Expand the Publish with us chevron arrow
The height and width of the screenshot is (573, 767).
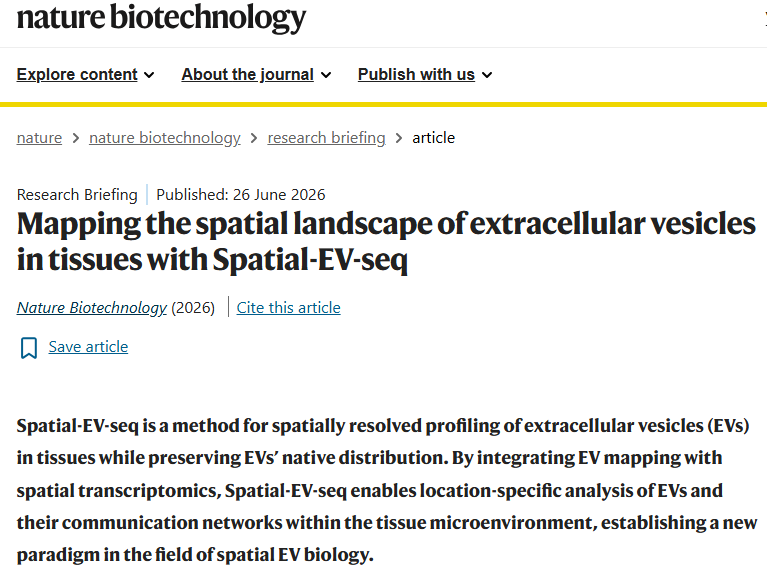[487, 75]
